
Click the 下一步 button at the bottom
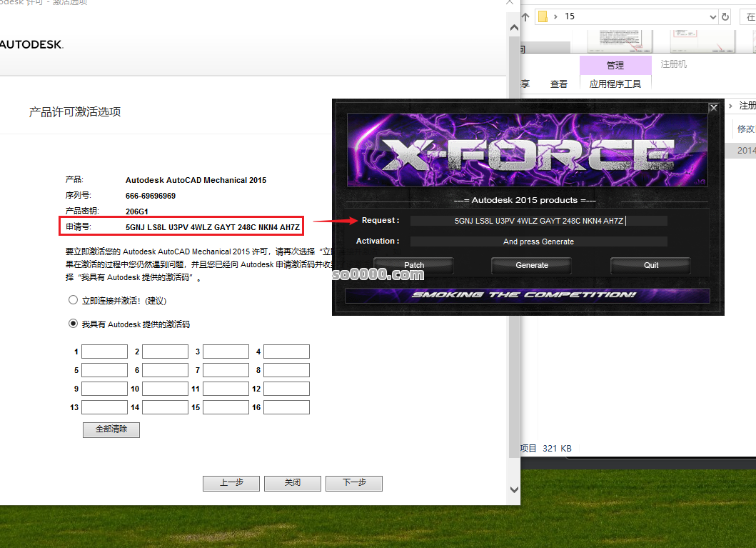[x=353, y=483]
